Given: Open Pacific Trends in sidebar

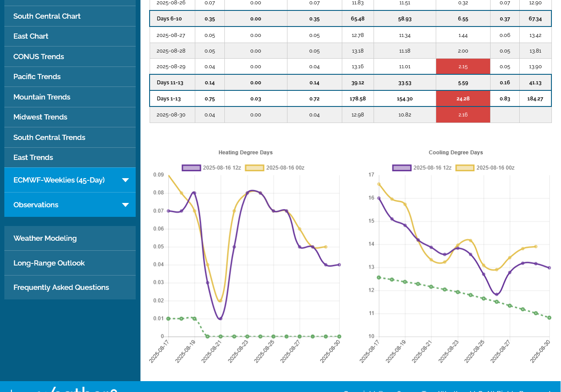Looking at the screenshot, I should click(37, 76).
